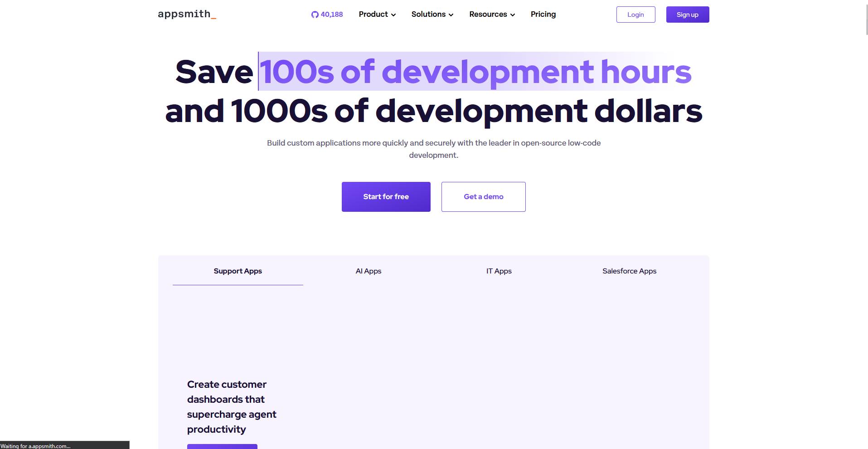868x449 pixels.
Task: Expand the Resources menu
Action: point(492,15)
